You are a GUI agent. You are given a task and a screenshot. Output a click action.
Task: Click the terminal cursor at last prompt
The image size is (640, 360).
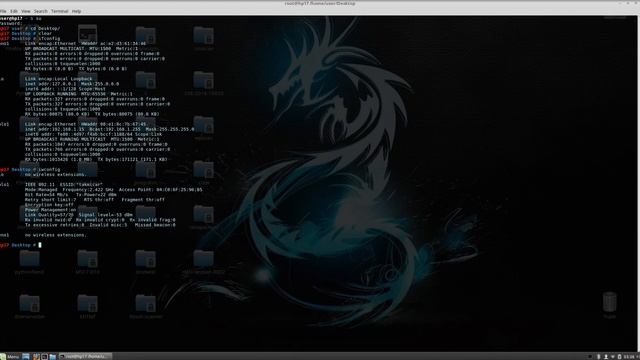[x=40, y=245]
